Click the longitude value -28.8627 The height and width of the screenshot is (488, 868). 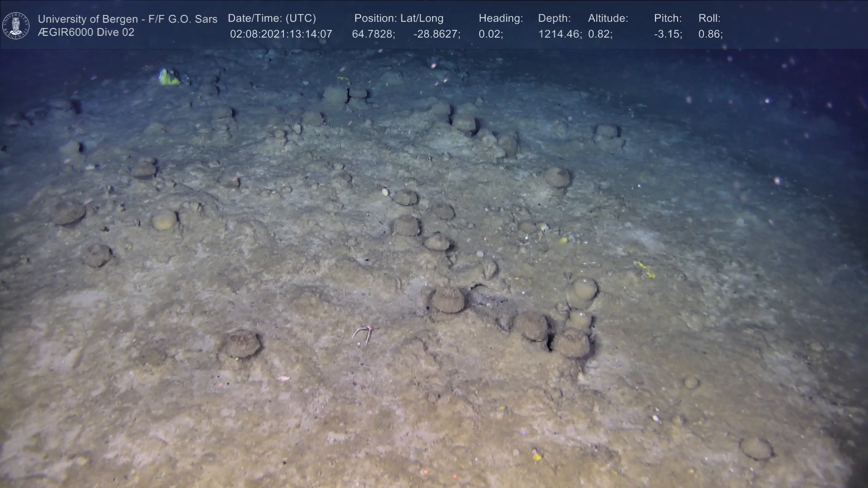(437, 34)
